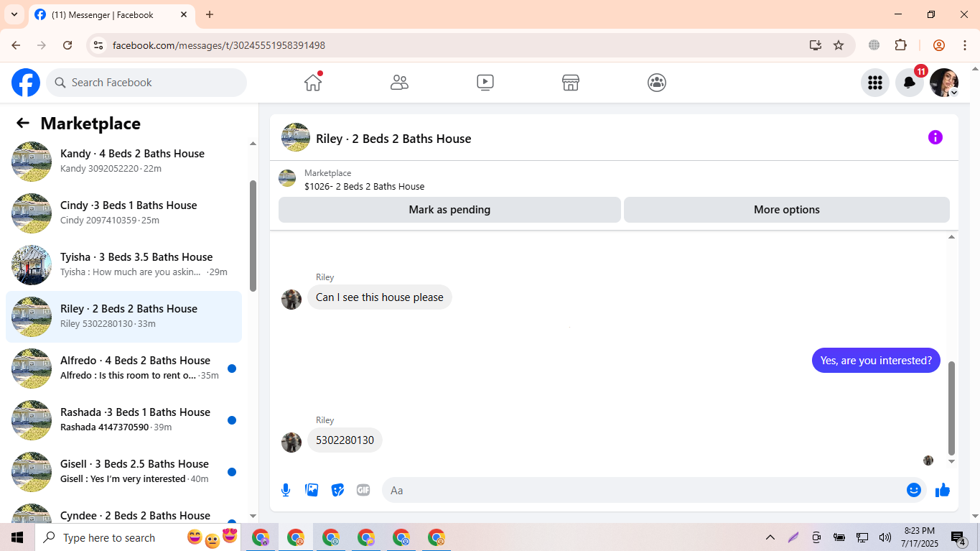Bookmark this page with the star icon
The width and height of the screenshot is (980, 551).
(839, 45)
